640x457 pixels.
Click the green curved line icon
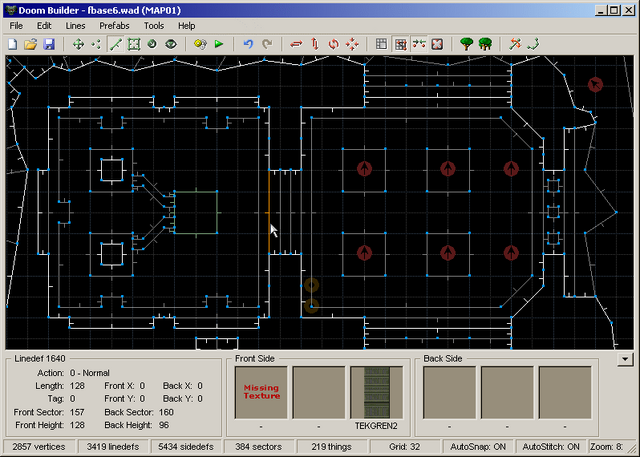[x=533, y=44]
